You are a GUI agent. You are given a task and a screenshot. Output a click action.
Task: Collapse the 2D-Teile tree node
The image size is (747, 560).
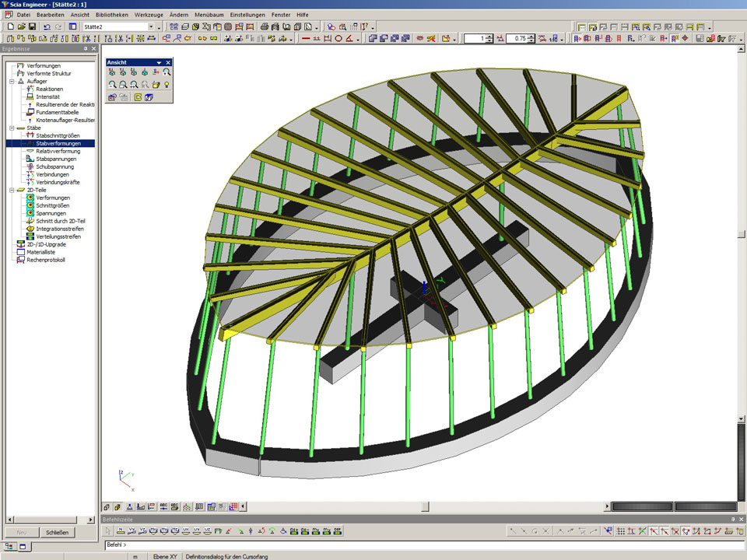[x=11, y=191]
